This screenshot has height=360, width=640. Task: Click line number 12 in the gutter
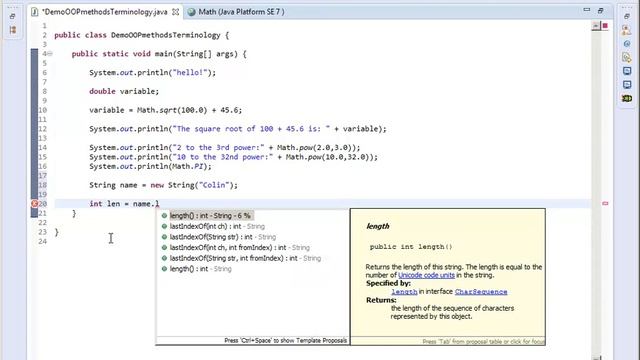(x=42, y=129)
